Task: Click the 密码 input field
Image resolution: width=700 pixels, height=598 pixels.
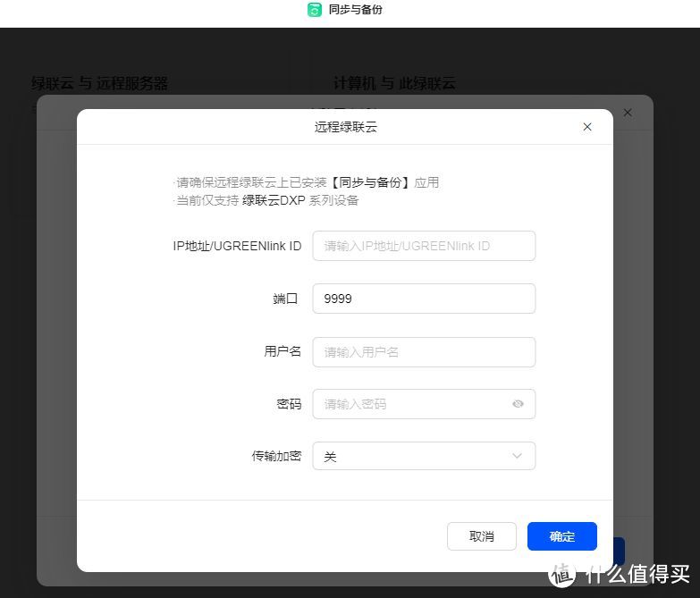Action: (x=424, y=404)
